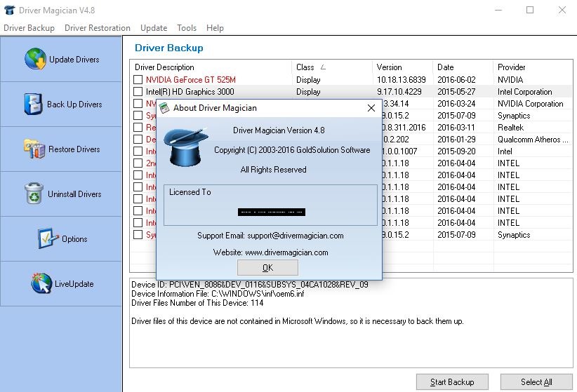Open the Restore Drivers sidebar button
The image size is (577, 392).
point(61,149)
